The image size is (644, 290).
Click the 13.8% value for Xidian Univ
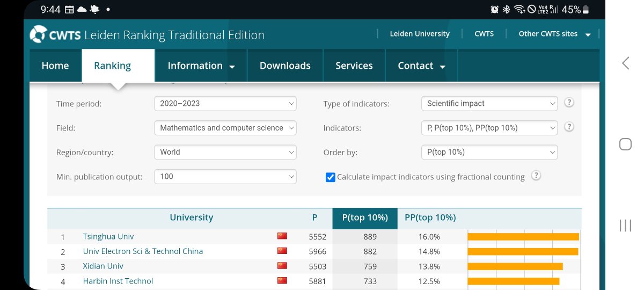tap(429, 266)
